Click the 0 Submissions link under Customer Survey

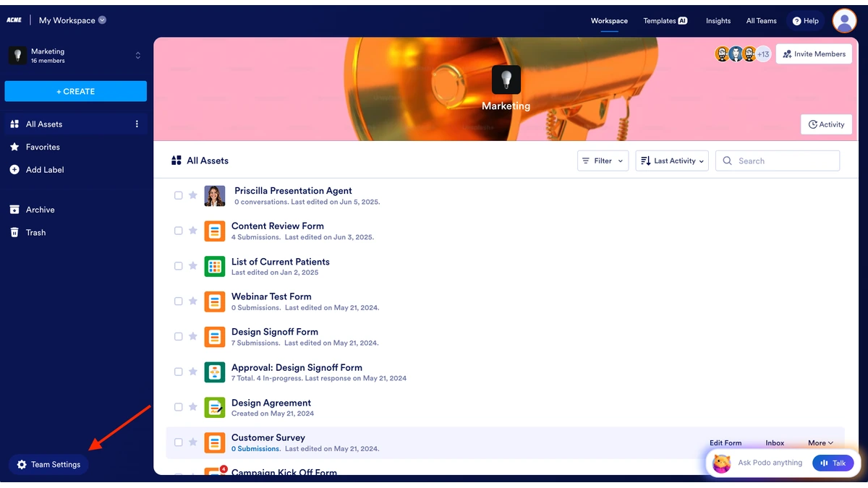point(255,449)
